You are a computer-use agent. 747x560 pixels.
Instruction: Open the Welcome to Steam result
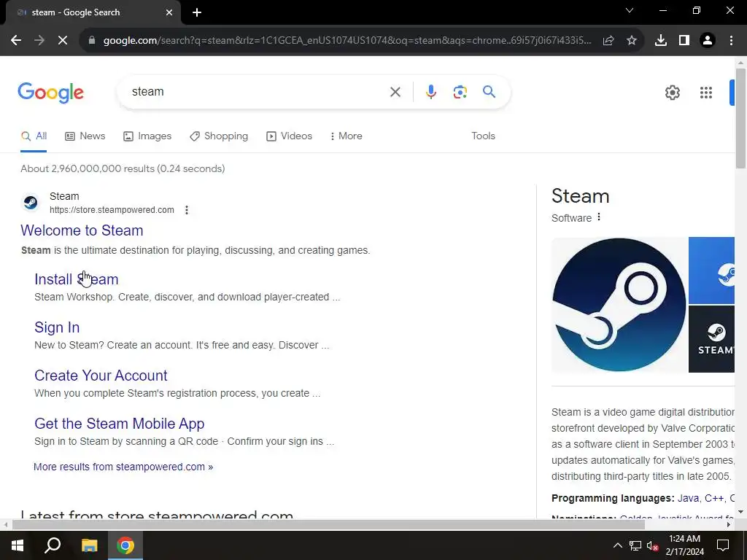point(82,230)
